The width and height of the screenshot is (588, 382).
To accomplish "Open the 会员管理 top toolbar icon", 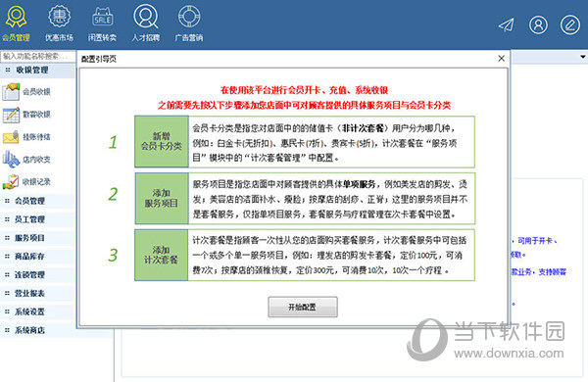I will [x=16, y=23].
